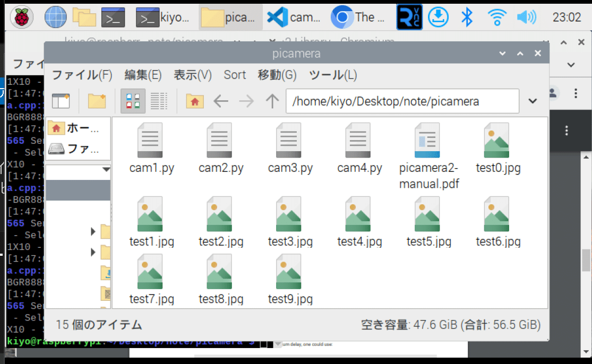Click the new folder icon on the toolbar
The image size is (592, 364).
pyautogui.click(x=96, y=101)
